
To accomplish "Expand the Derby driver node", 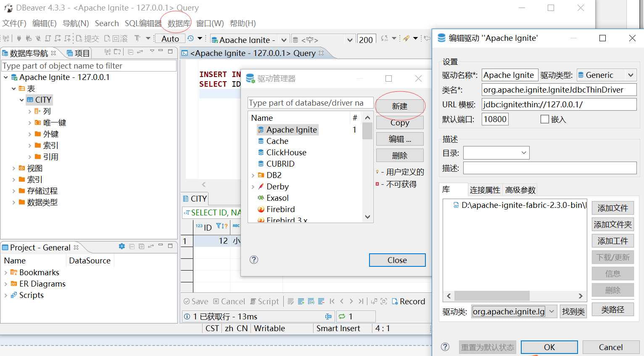I will pos(253,186).
